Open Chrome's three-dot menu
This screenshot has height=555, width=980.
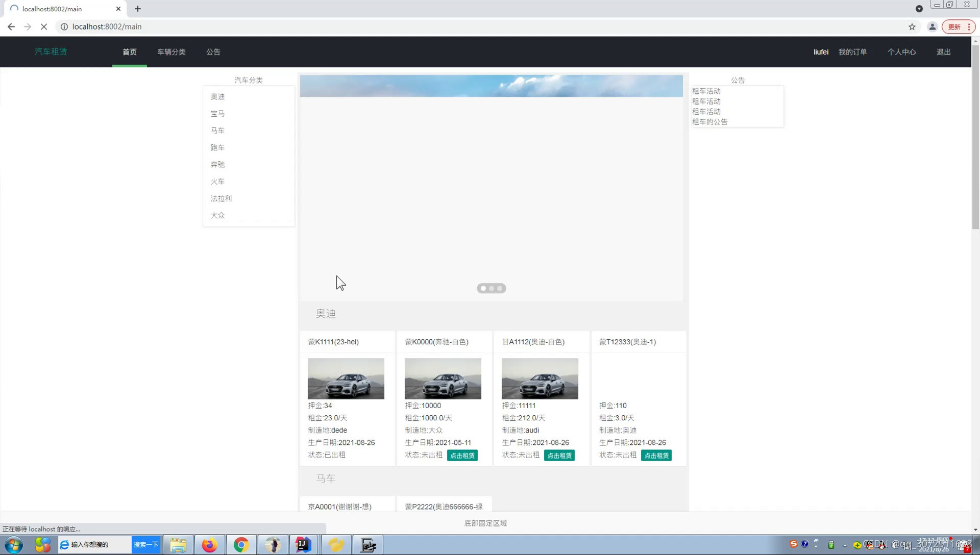(969, 27)
